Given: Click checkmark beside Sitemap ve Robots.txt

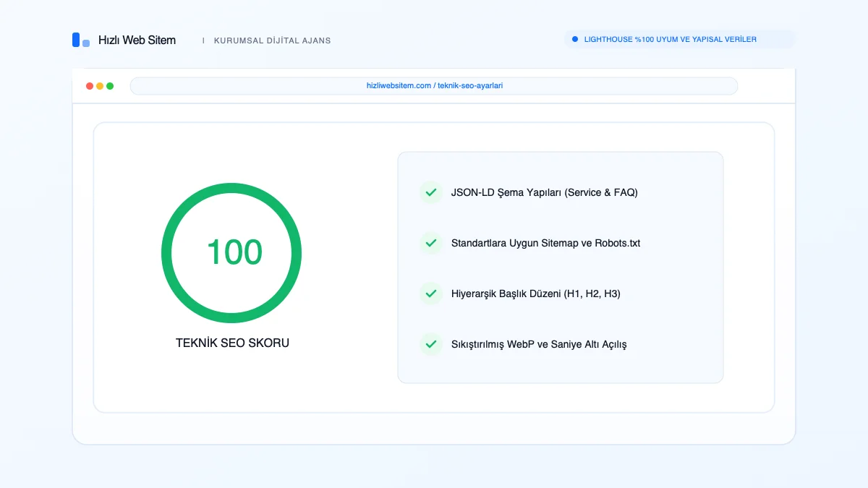Looking at the screenshot, I should [x=431, y=243].
